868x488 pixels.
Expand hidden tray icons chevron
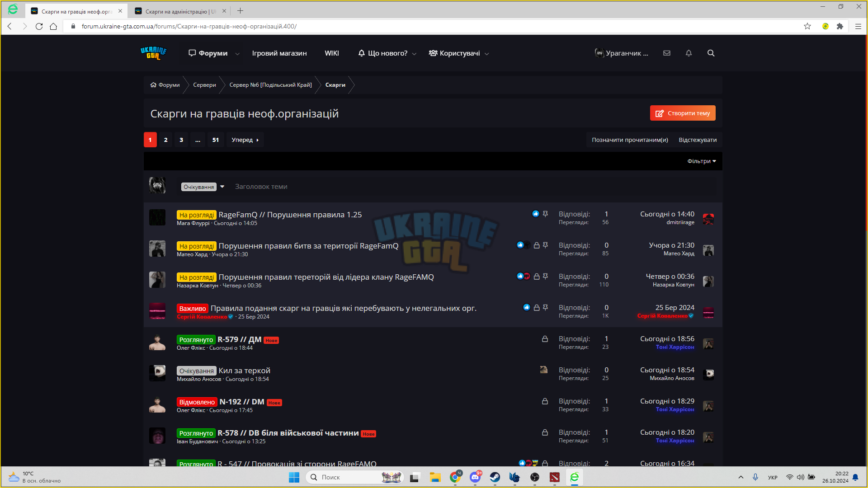[741, 477]
